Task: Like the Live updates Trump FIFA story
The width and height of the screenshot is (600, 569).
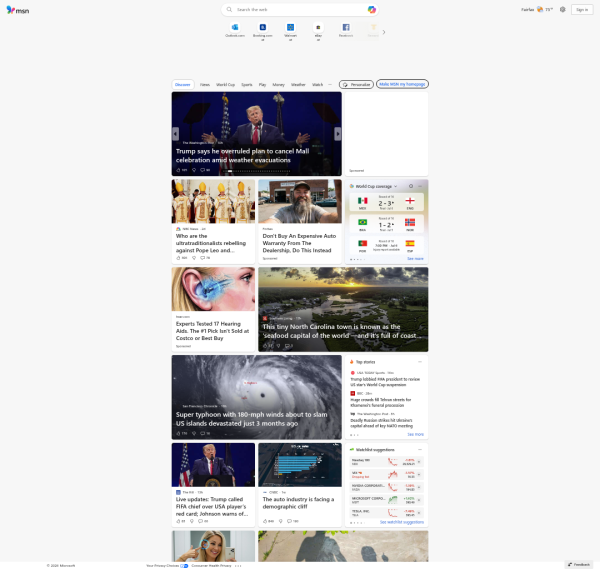Action: pyautogui.click(x=181, y=521)
